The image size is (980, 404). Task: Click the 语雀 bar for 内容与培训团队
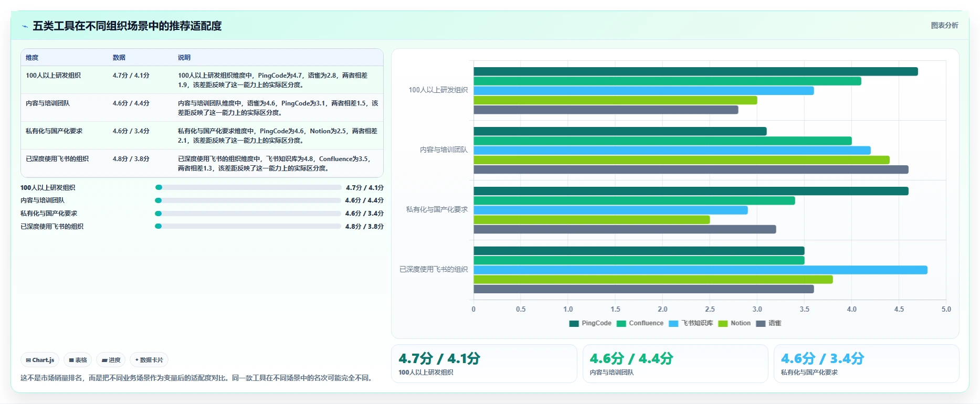pyautogui.click(x=691, y=169)
